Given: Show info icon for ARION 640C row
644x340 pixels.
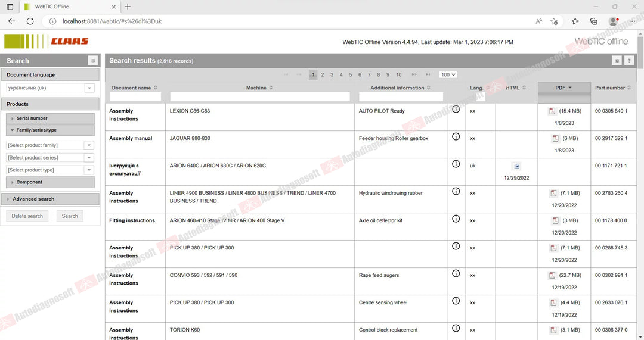Looking at the screenshot, I should click(456, 164).
